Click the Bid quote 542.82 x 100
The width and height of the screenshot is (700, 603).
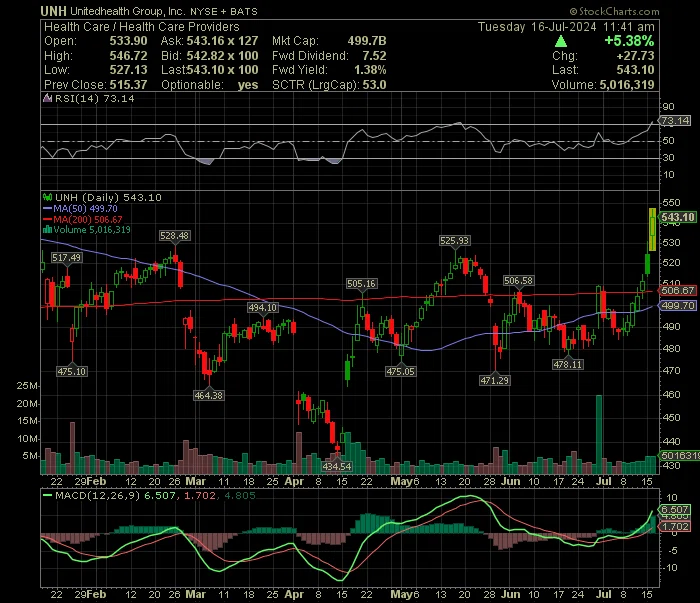[222, 56]
